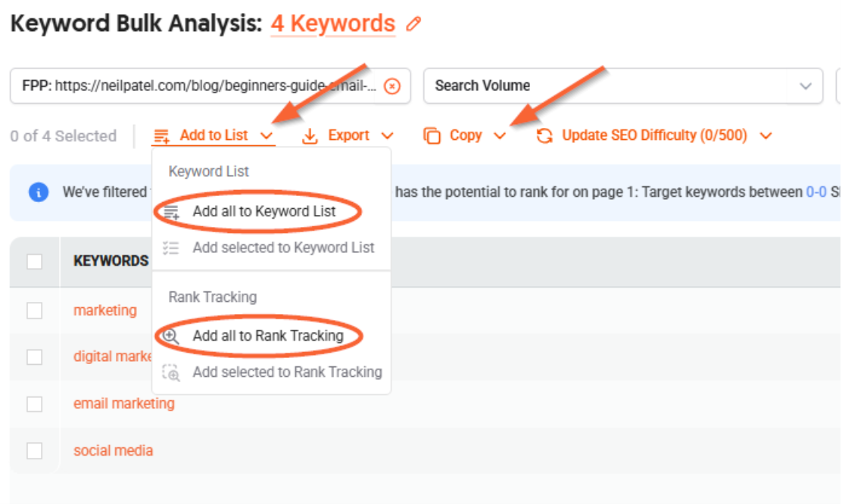Click the Export download icon
842x504 pixels.
pyautogui.click(x=310, y=136)
